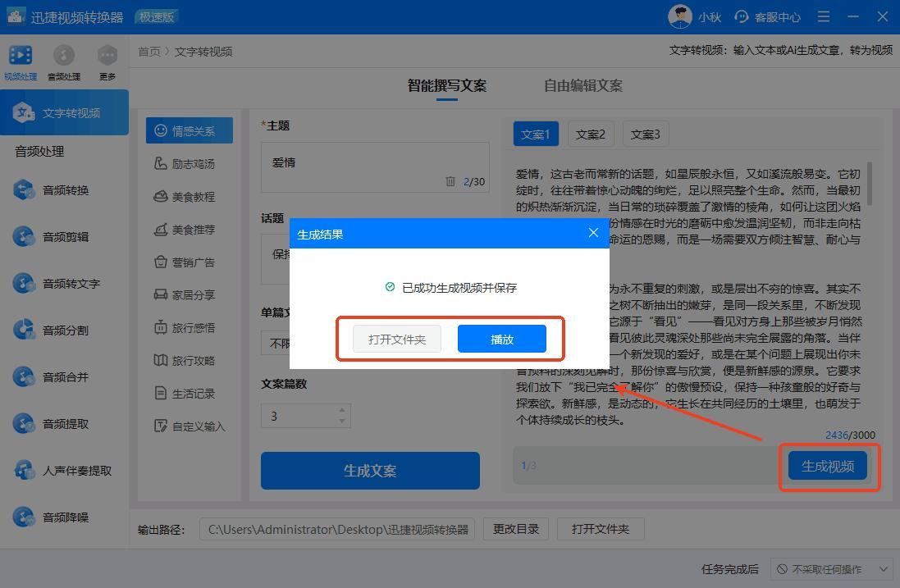900x588 pixels.
Task: Click 打开文件夹 in the dialog
Action: click(397, 340)
